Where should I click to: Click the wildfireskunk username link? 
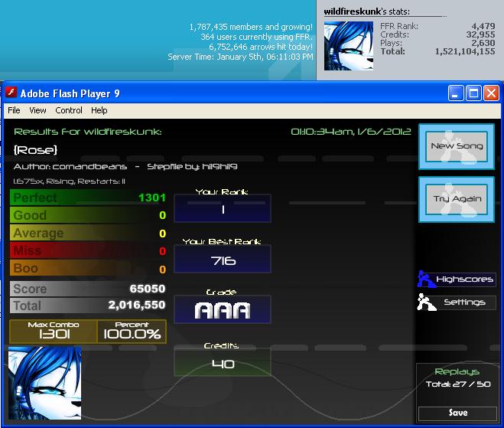click(353, 11)
